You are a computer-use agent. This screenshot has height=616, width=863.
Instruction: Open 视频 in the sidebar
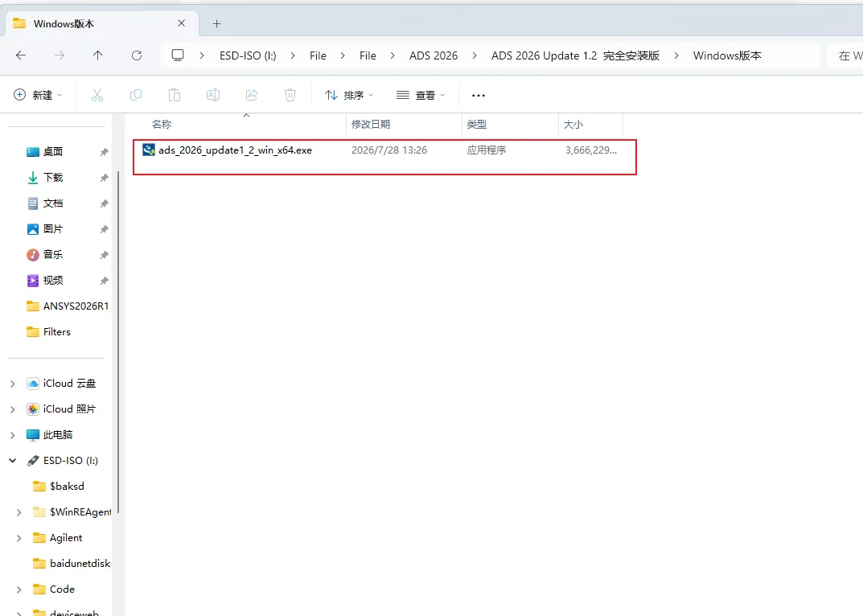(53, 280)
